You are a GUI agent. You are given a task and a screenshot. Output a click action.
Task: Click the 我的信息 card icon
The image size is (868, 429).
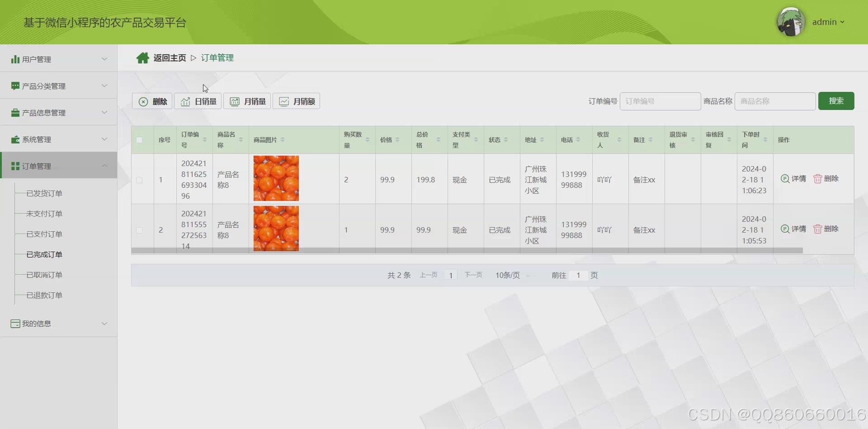point(15,324)
